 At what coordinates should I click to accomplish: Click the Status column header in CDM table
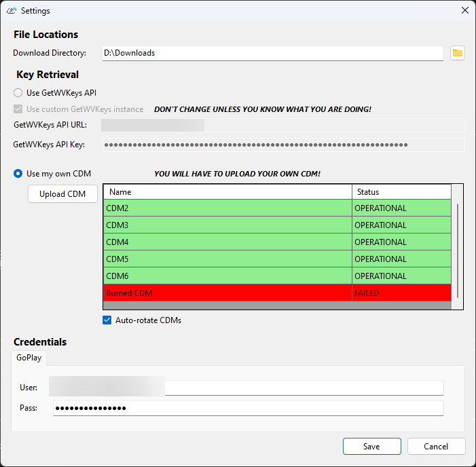[x=401, y=192]
